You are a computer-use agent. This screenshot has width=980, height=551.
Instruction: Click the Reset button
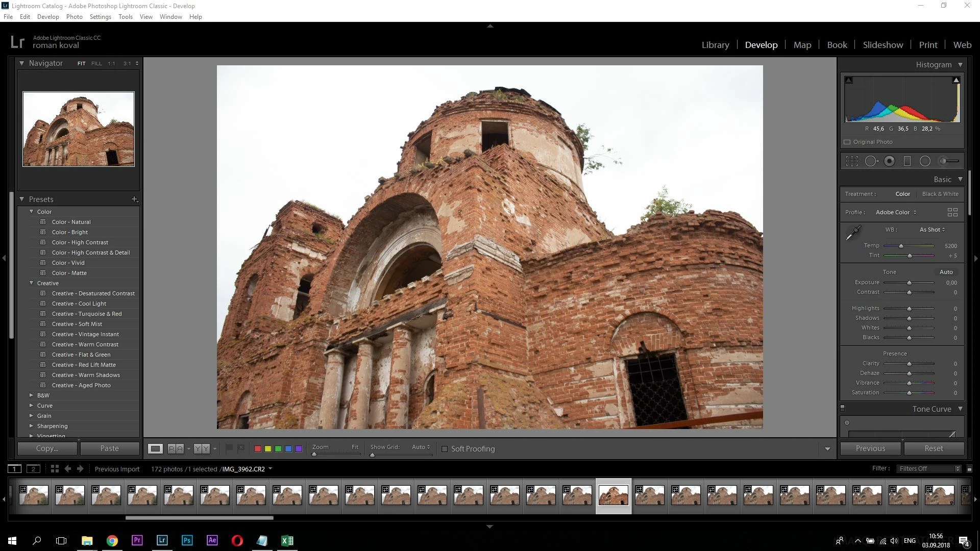[x=934, y=448]
